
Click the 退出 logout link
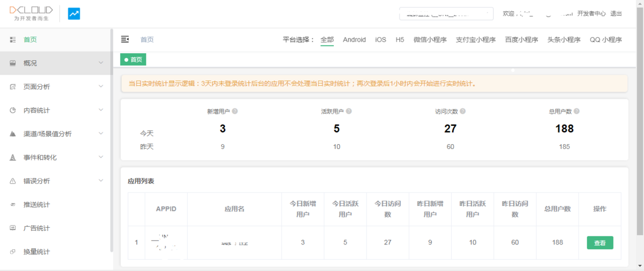click(x=616, y=14)
